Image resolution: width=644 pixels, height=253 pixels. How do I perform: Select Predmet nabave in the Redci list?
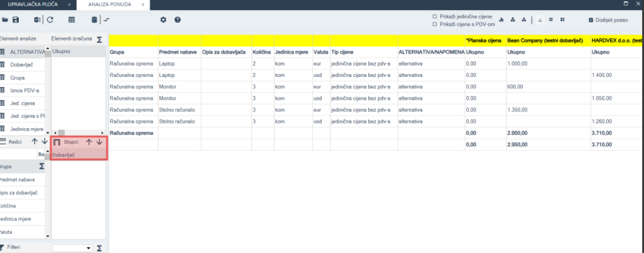pyautogui.click(x=18, y=180)
